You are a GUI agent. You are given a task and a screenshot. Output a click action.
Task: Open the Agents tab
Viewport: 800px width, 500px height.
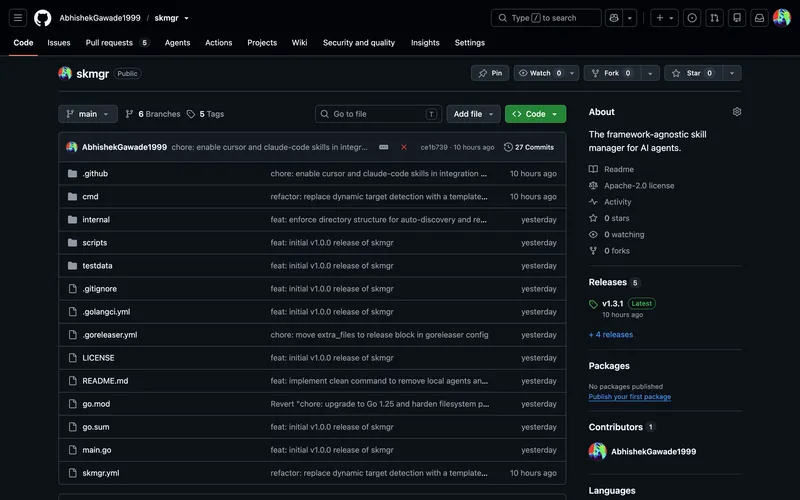point(178,43)
